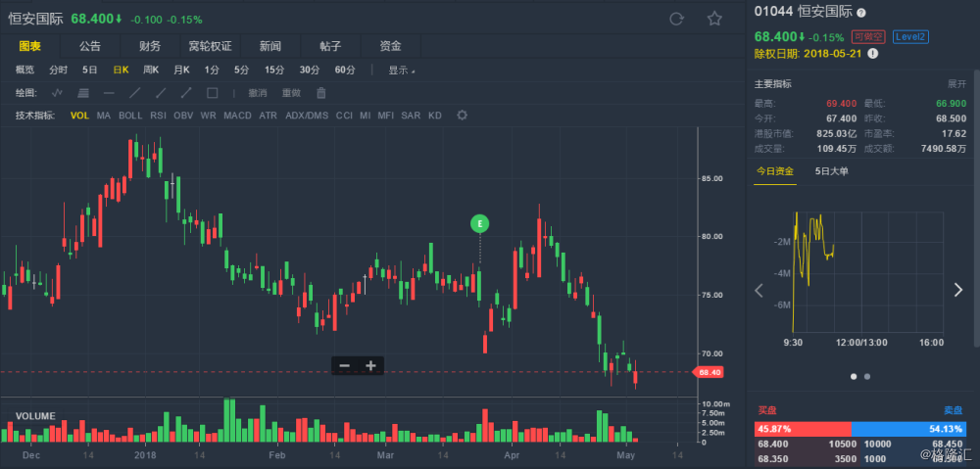
Task: Open the 财务 finance tab
Action: coord(150,46)
